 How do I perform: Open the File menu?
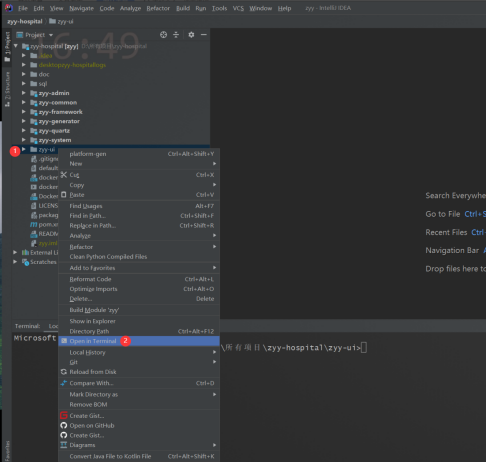23,8
